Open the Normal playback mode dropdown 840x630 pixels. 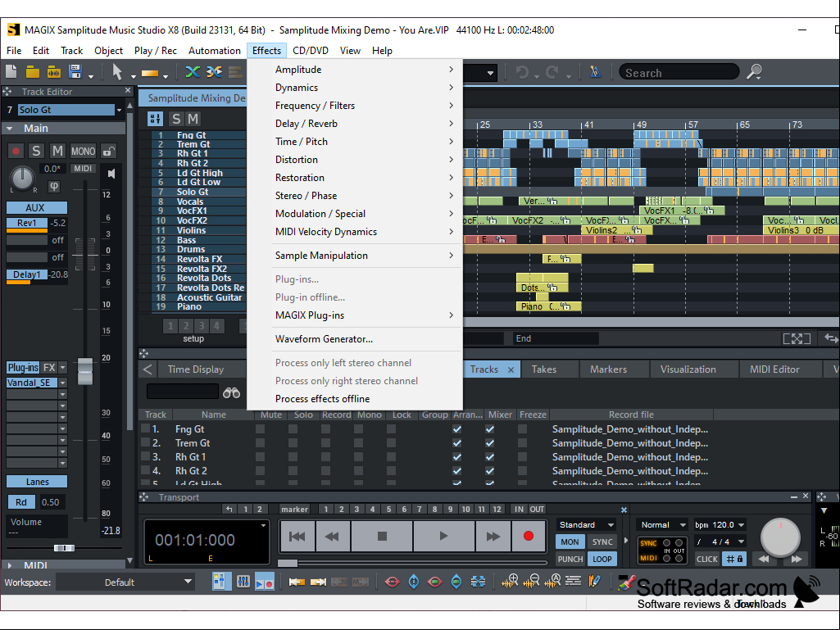(683, 525)
